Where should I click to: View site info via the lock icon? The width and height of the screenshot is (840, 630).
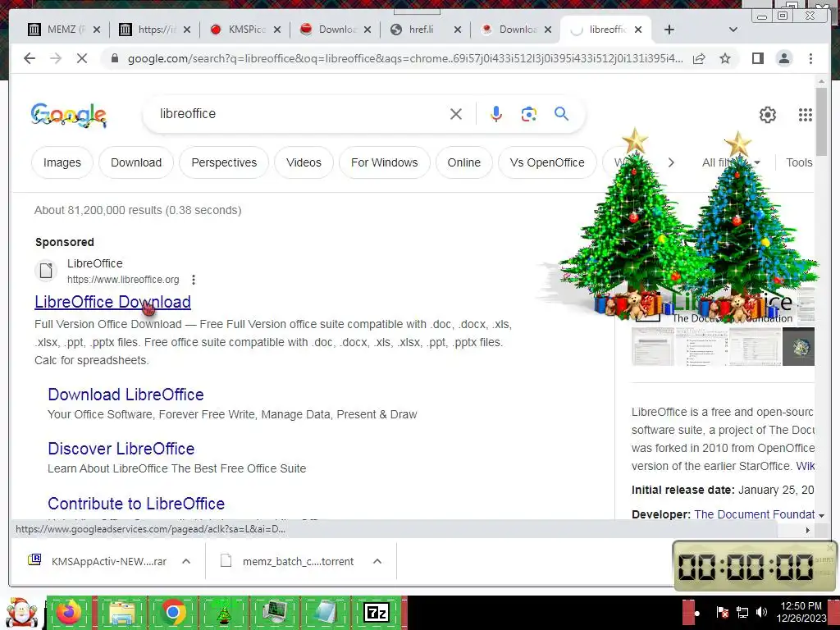pyautogui.click(x=114, y=58)
